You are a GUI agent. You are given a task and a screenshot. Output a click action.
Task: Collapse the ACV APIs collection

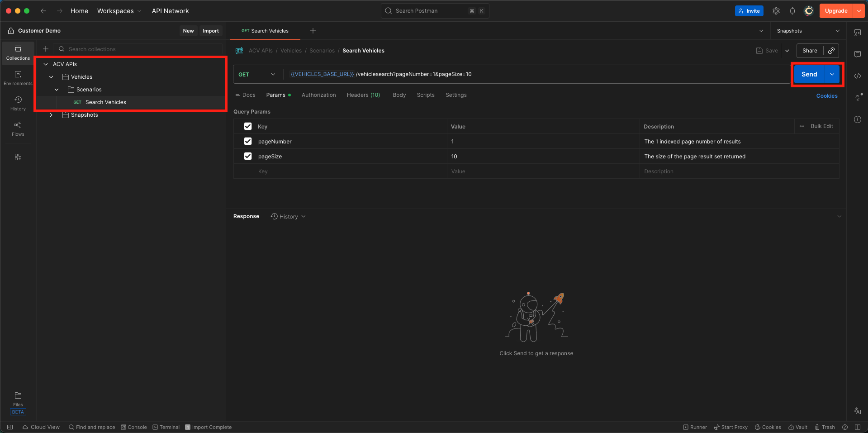[45, 64]
